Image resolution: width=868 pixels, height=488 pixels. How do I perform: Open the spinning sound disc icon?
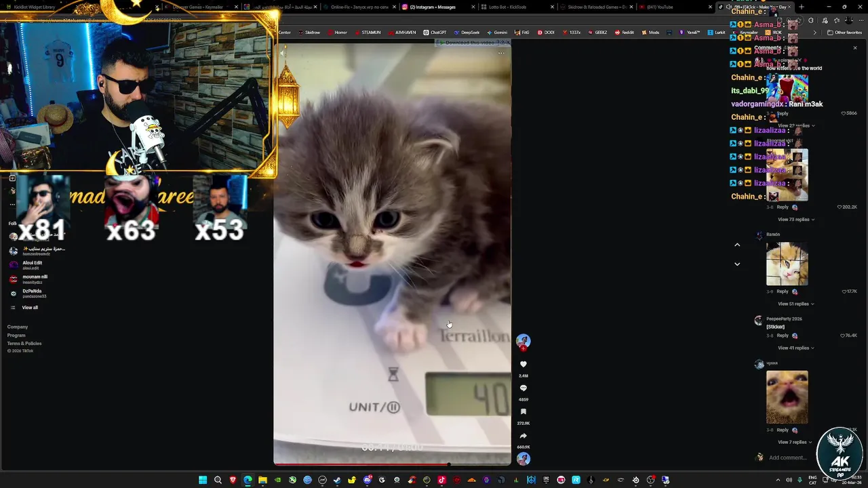pyautogui.click(x=523, y=459)
